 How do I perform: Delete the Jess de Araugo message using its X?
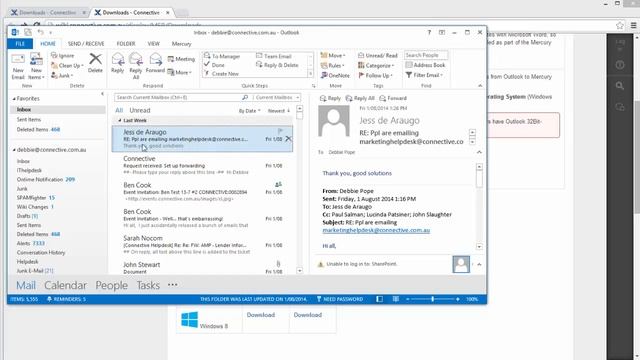click(288, 139)
